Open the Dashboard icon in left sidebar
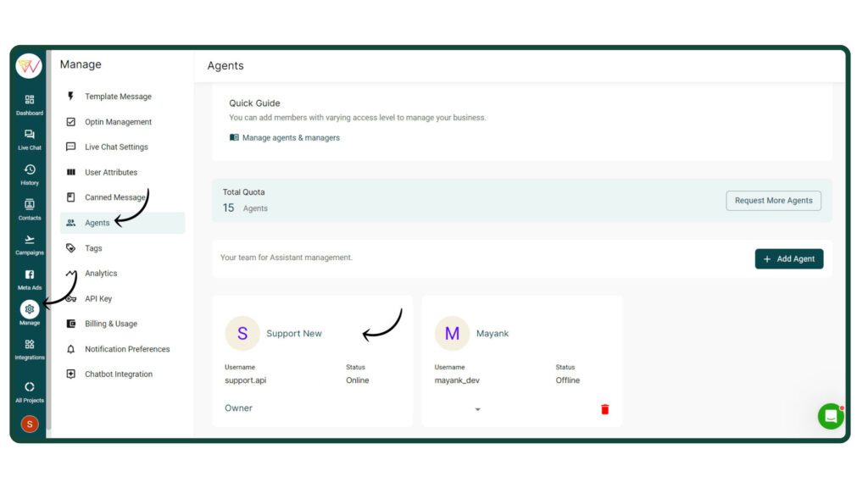The image size is (868, 488). click(x=30, y=104)
